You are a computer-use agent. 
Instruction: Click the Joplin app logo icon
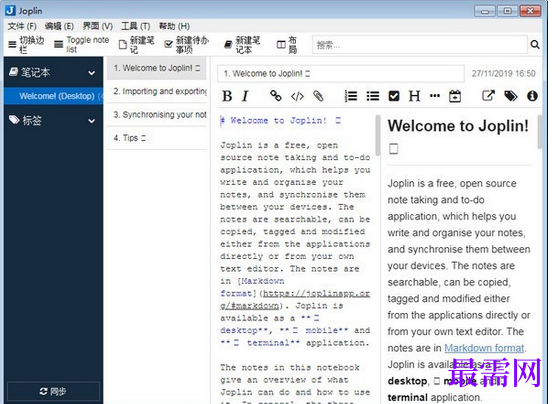click(x=10, y=11)
